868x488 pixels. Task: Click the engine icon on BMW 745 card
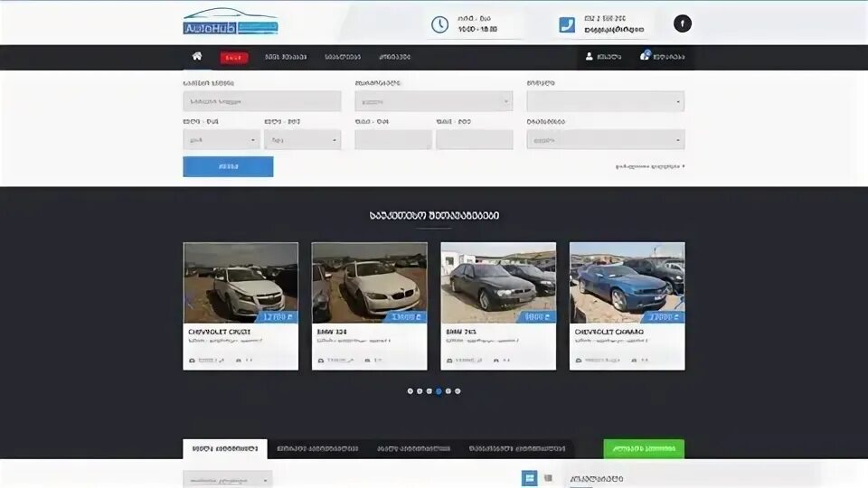(x=496, y=361)
